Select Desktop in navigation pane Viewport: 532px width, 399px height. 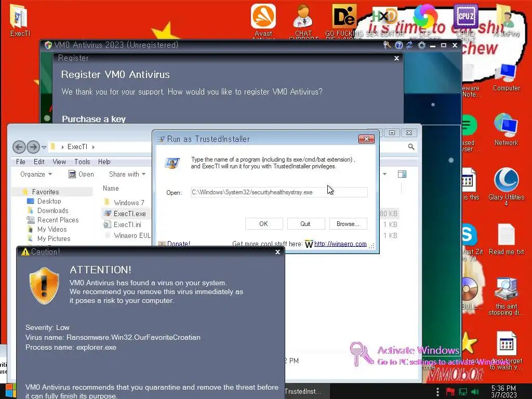point(49,201)
